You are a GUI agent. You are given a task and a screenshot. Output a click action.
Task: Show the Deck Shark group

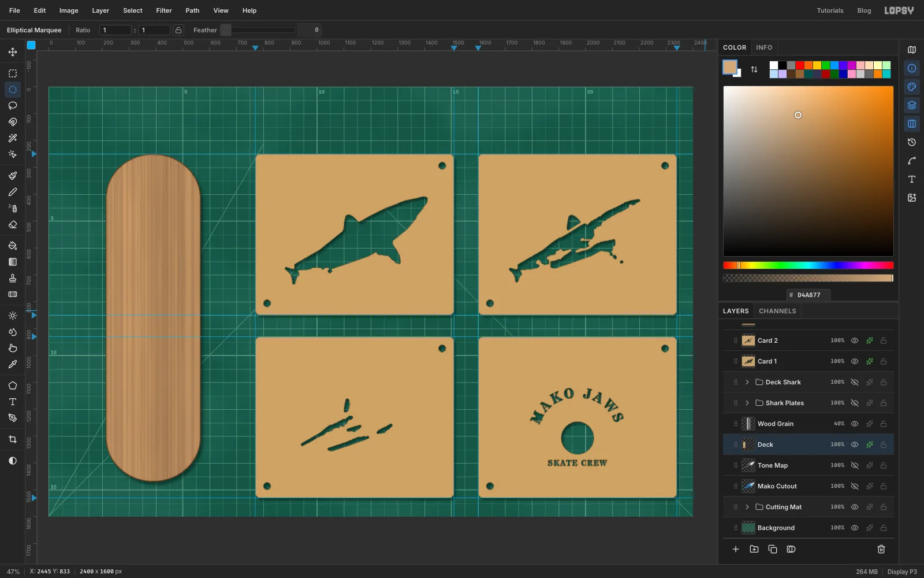(x=855, y=382)
